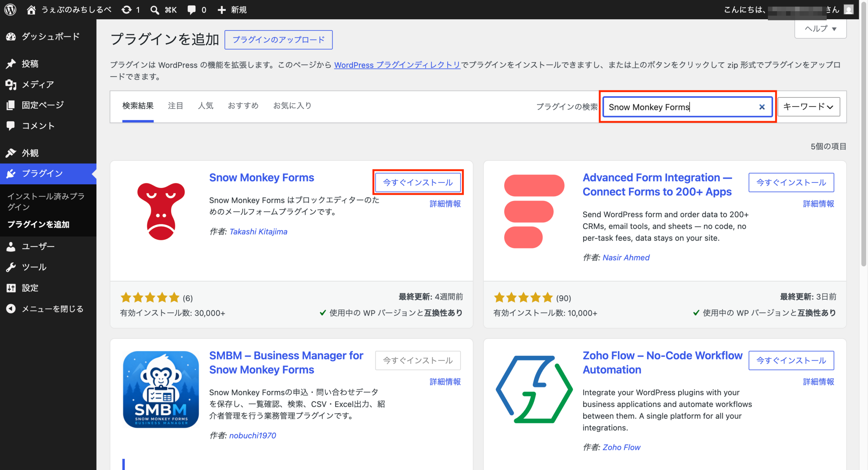Click プラグインのアップロード button

point(278,40)
